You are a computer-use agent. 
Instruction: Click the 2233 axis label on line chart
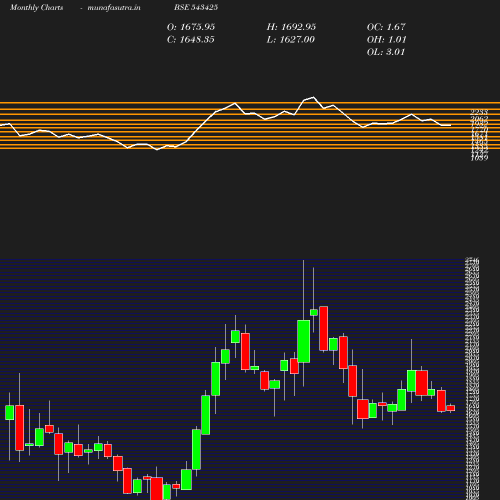[479, 112]
